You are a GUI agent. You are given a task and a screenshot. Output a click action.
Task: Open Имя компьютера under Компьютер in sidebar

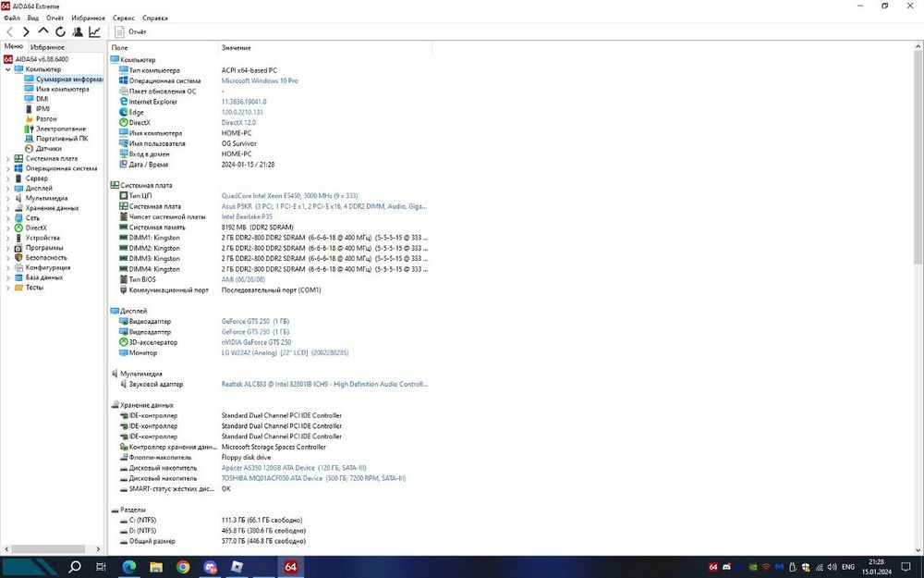pyautogui.click(x=57, y=89)
